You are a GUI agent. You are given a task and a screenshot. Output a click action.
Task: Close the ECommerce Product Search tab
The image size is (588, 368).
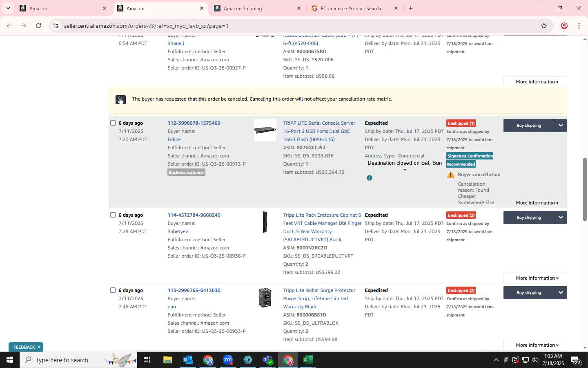pyautogui.click(x=396, y=8)
